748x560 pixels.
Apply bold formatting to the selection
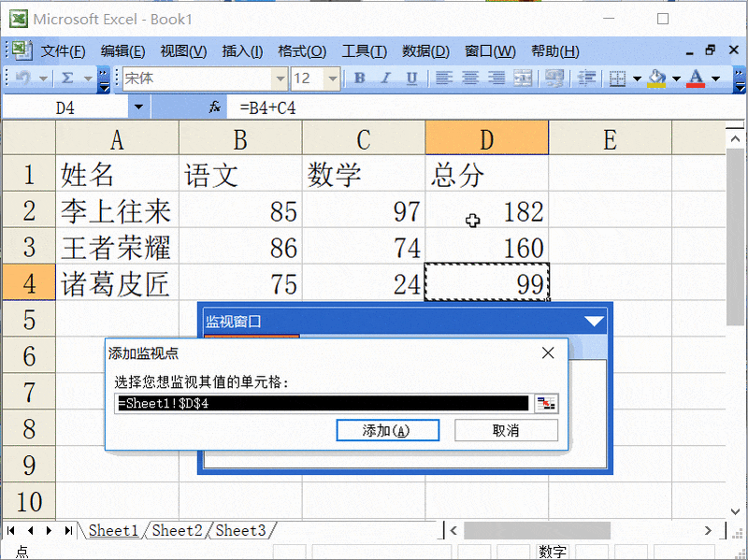click(x=358, y=79)
